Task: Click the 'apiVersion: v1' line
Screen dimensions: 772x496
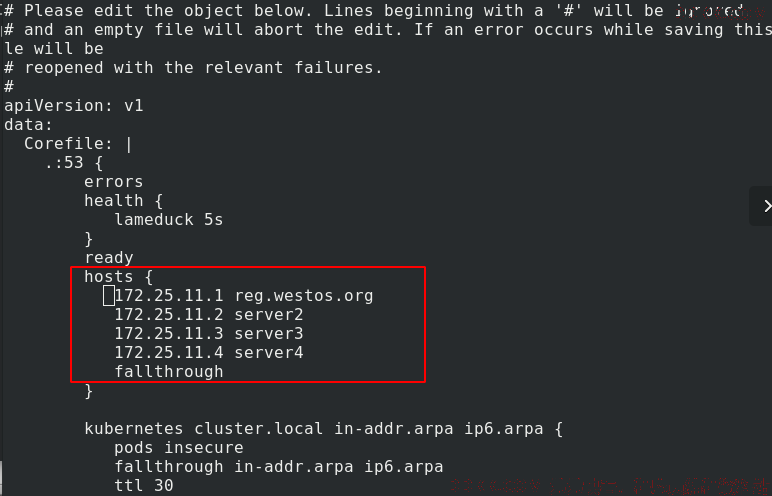Action: (x=74, y=106)
